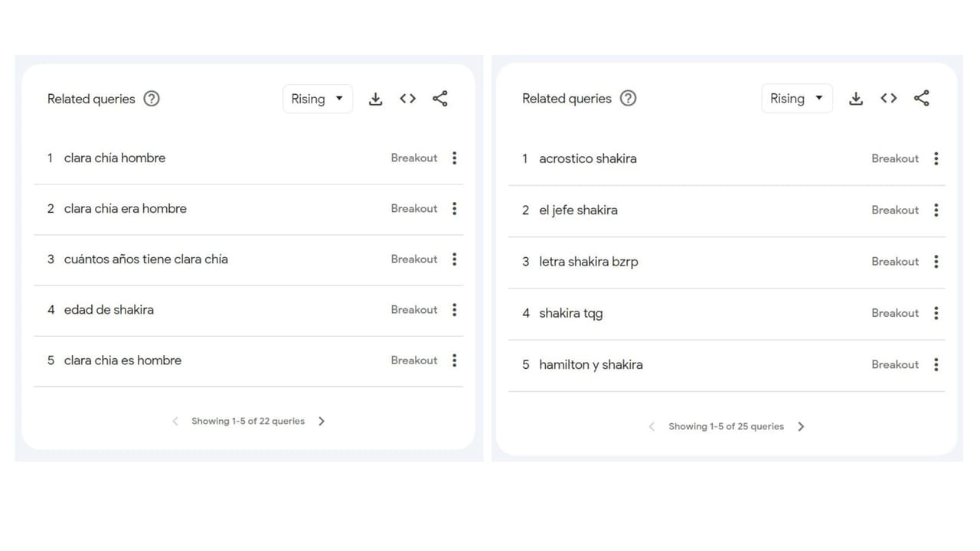Image resolution: width=980 pixels, height=551 pixels.
Task: Open help icon beside right Related queries
Action: point(628,98)
